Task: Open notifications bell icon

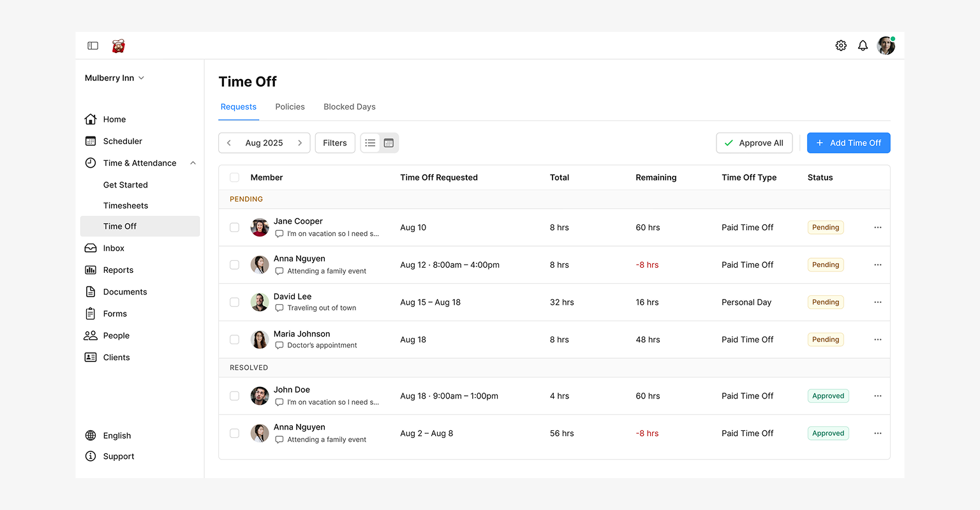Action: coord(863,46)
